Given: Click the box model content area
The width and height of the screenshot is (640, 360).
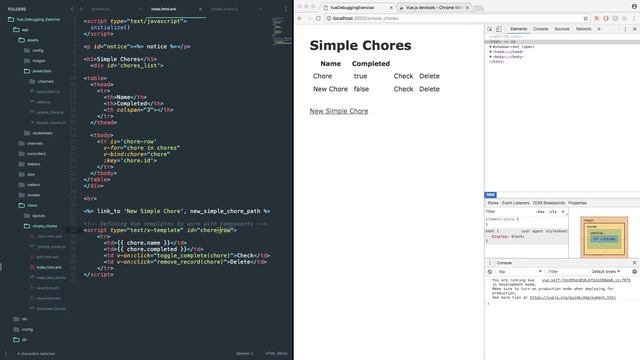Looking at the screenshot, I should (604, 239).
